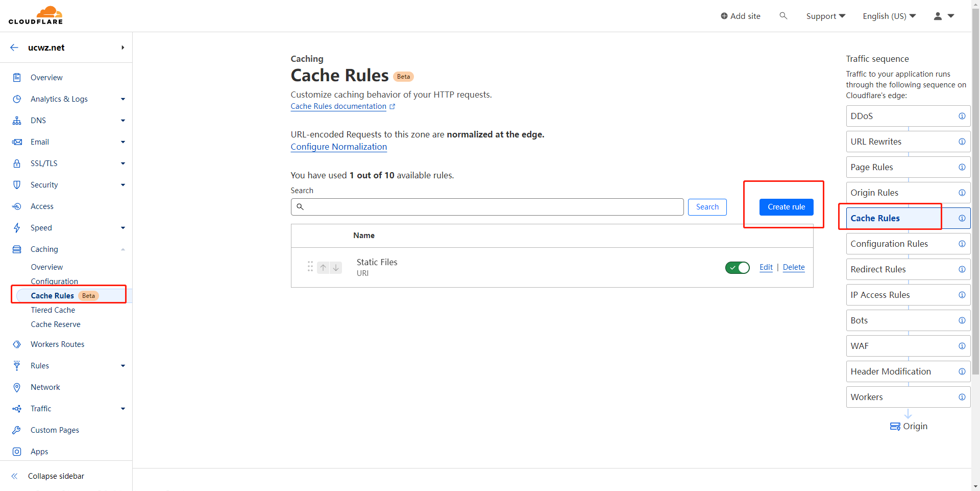Click the info icon beside URL Rewrites

pos(962,142)
